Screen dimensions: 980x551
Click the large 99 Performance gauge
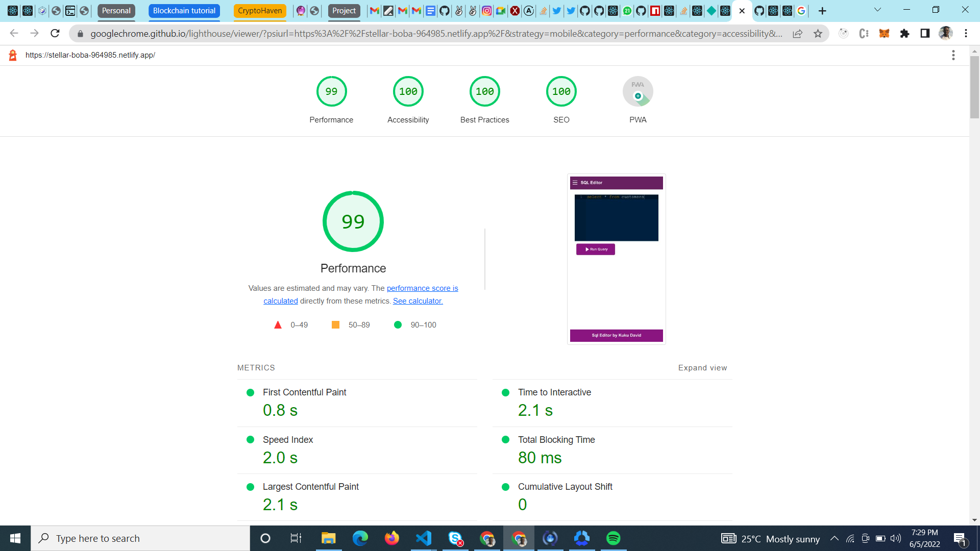353,221
